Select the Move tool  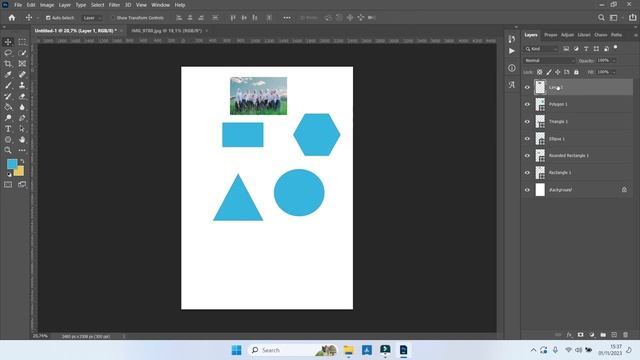[x=8, y=42]
